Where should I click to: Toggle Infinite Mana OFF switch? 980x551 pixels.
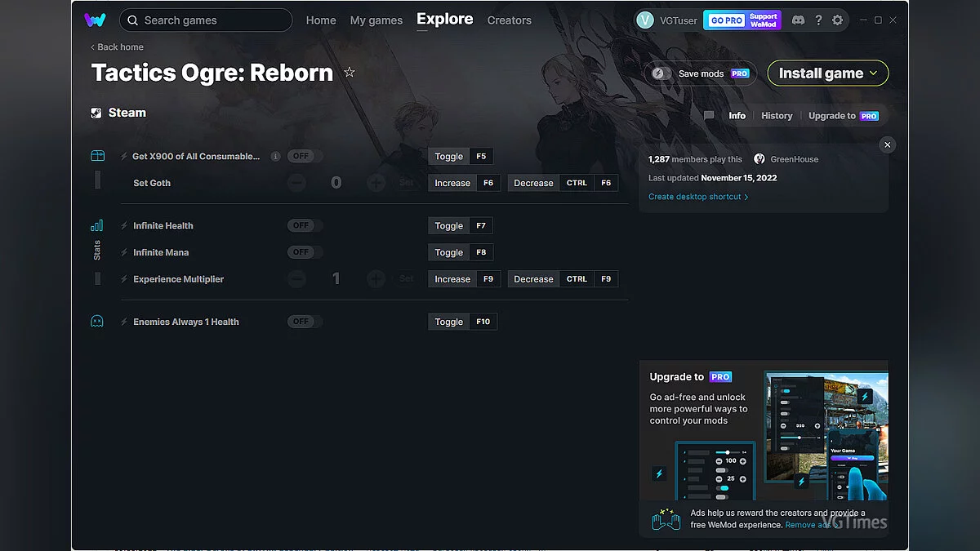[x=305, y=253]
